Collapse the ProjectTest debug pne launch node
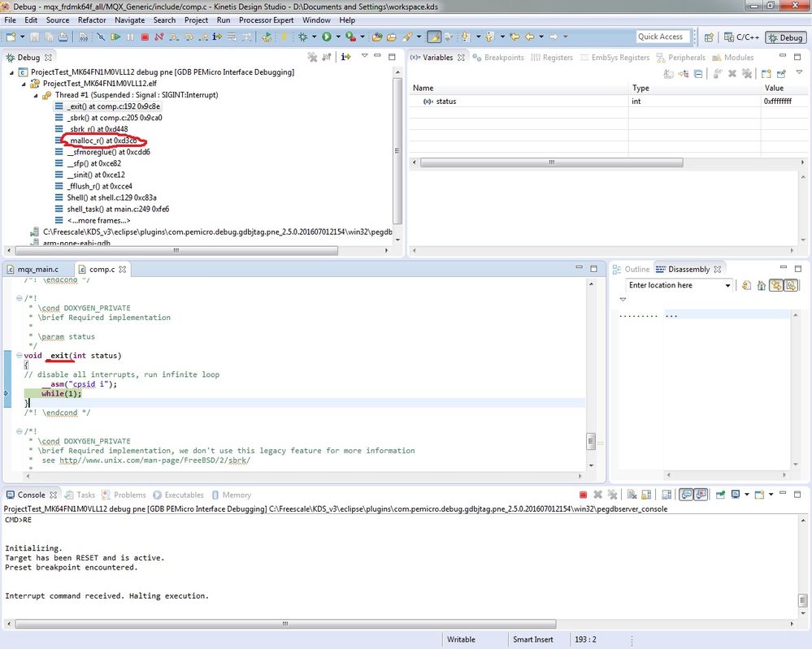Viewport: 812px width, 649px height. click(12, 72)
